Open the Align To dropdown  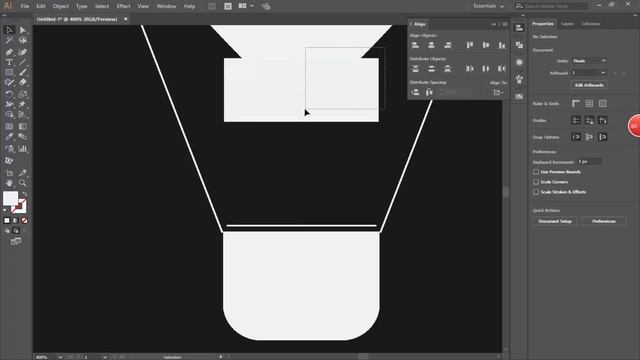click(x=498, y=93)
